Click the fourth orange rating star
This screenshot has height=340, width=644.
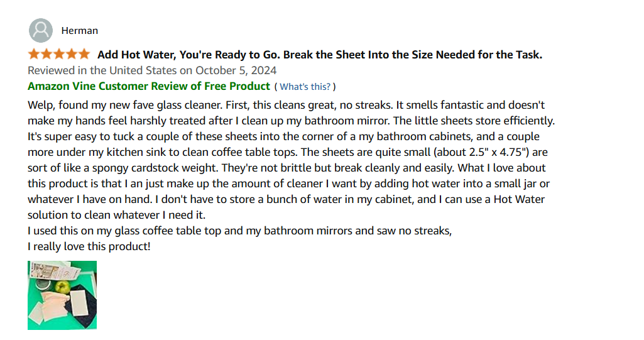click(72, 54)
